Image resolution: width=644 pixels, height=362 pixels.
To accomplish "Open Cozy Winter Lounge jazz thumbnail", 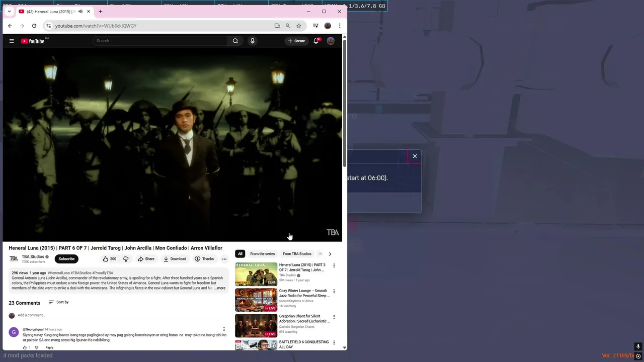I will click(x=256, y=300).
